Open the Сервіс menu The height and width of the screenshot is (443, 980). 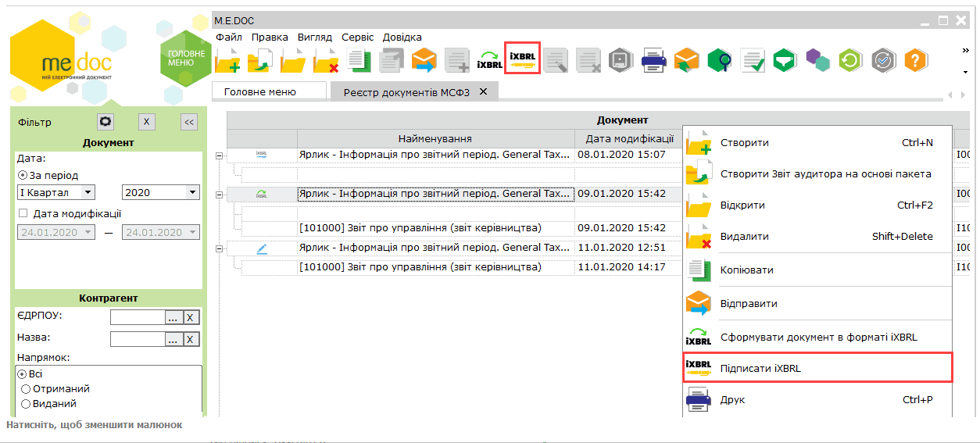click(357, 37)
